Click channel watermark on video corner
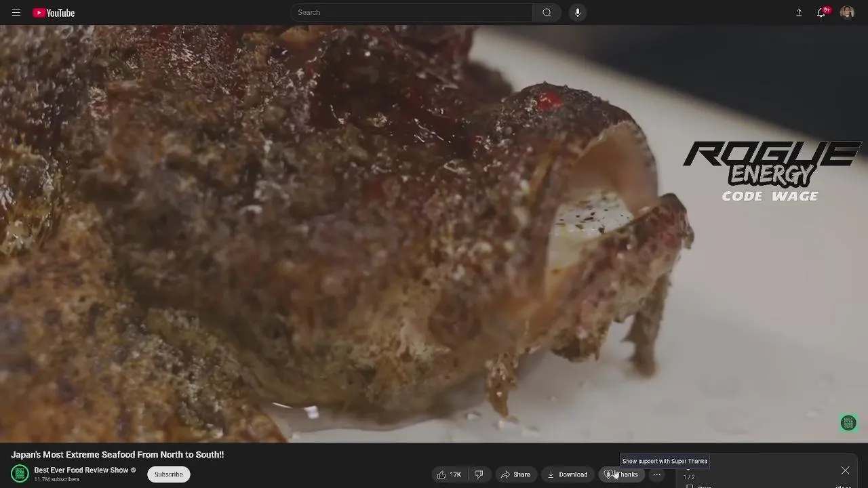The height and width of the screenshot is (488, 868). coord(848,423)
